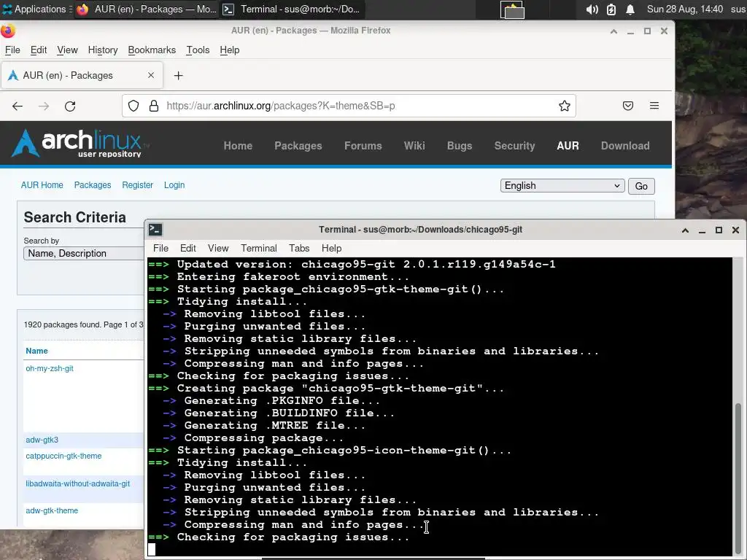Sort by Name column header
This screenshot has height=560, width=747.
click(36, 351)
